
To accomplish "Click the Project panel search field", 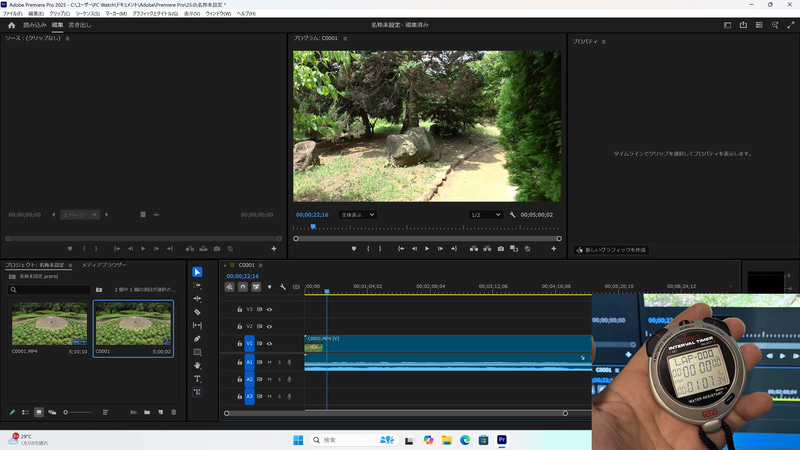I will pyautogui.click(x=49, y=290).
